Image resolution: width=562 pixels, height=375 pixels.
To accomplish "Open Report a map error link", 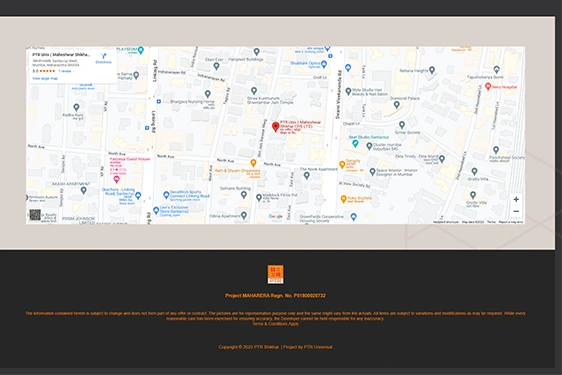I will (511, 222).
